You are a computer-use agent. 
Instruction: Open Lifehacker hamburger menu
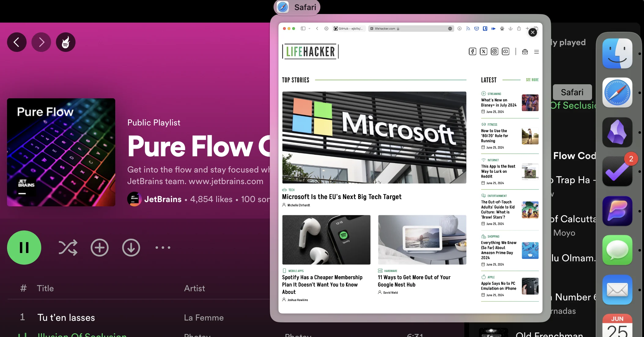coord(536,52)
